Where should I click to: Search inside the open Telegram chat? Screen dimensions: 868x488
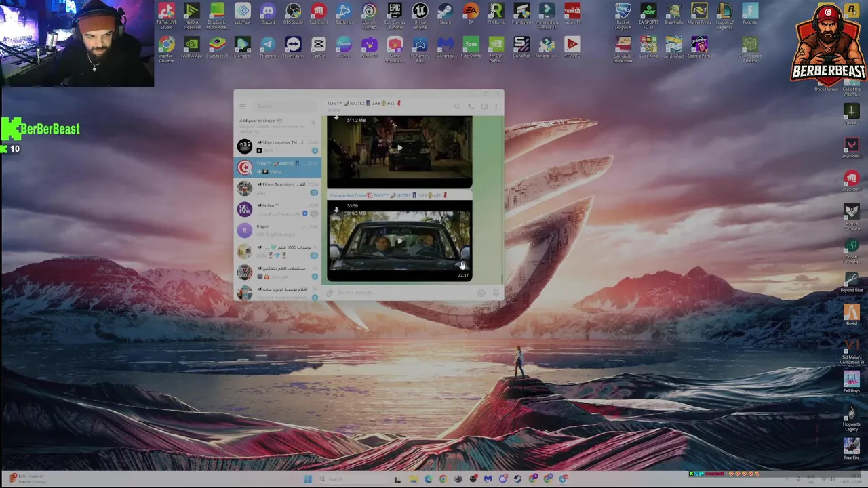[457, 106]
